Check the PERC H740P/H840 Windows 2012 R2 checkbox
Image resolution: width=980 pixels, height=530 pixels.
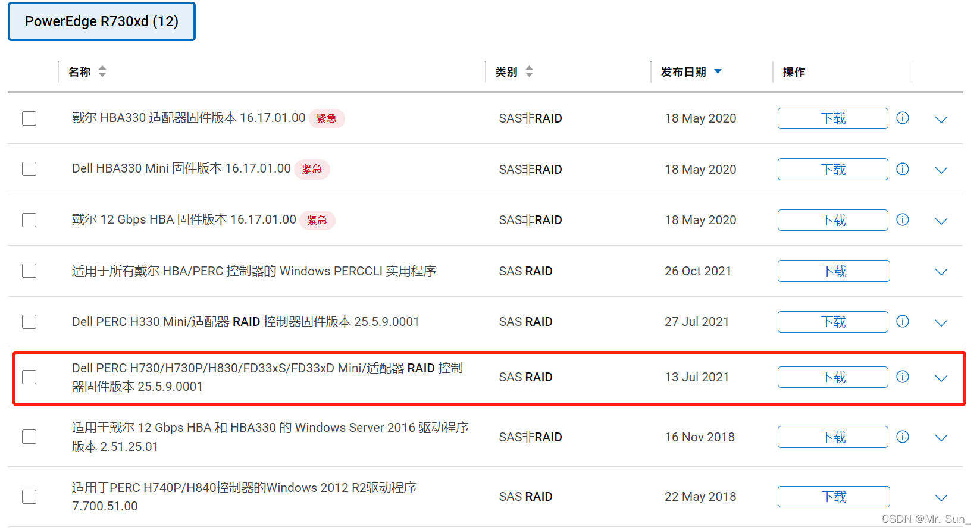click(29, 497)
